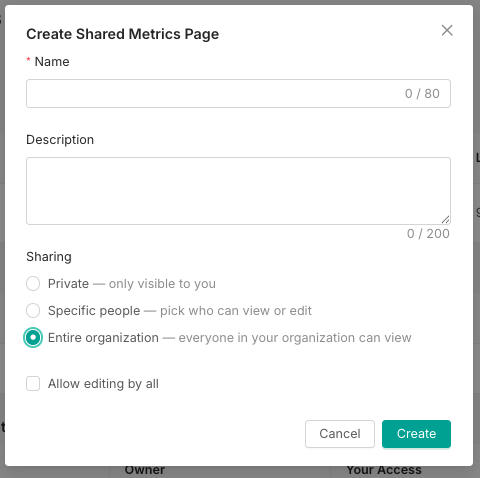The height and width of the screenshot is (478, 480).
Task: Click the Your Access column header
Action: click(x=384, y=470)
